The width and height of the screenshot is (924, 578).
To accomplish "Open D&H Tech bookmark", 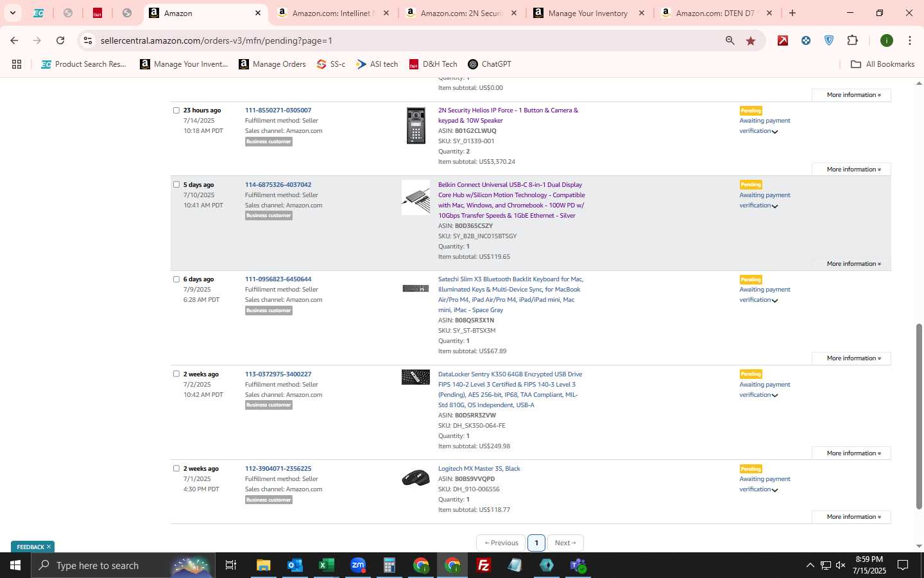I will tap(433, 64).
